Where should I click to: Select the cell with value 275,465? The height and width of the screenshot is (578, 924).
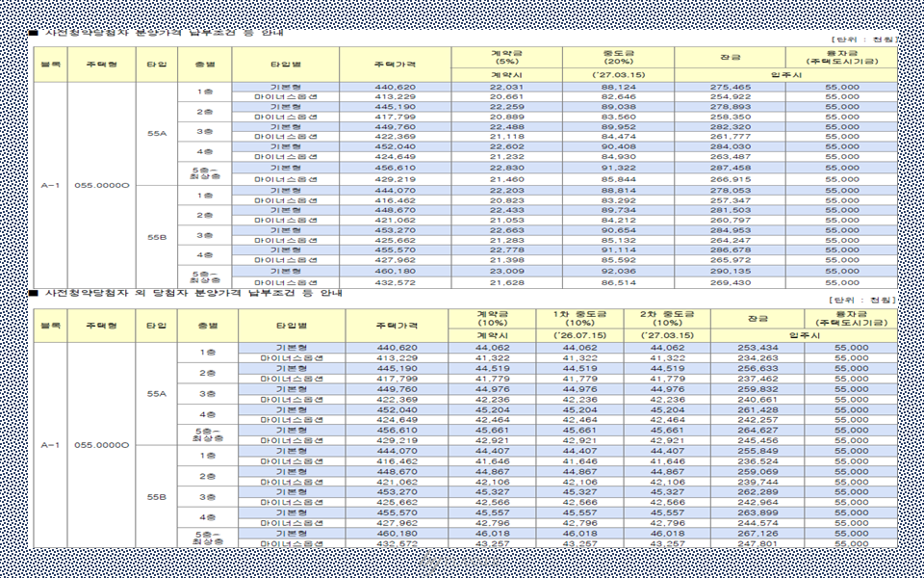coord(730,88)
